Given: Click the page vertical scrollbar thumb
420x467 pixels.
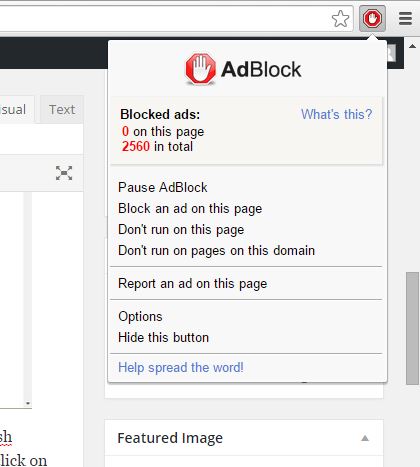Looking at the screenshot, I should coord(412,328).
